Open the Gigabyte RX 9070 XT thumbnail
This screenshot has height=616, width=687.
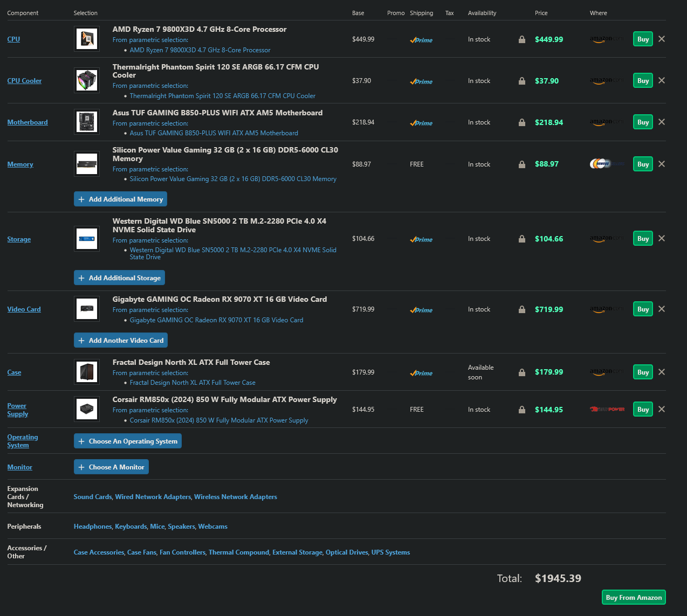(87, 309)
